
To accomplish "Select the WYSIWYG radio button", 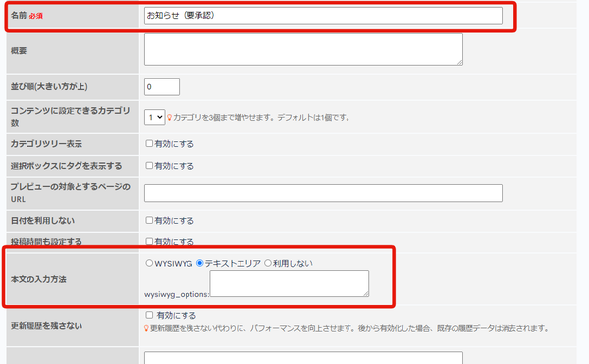I will (x=149, y=263).
